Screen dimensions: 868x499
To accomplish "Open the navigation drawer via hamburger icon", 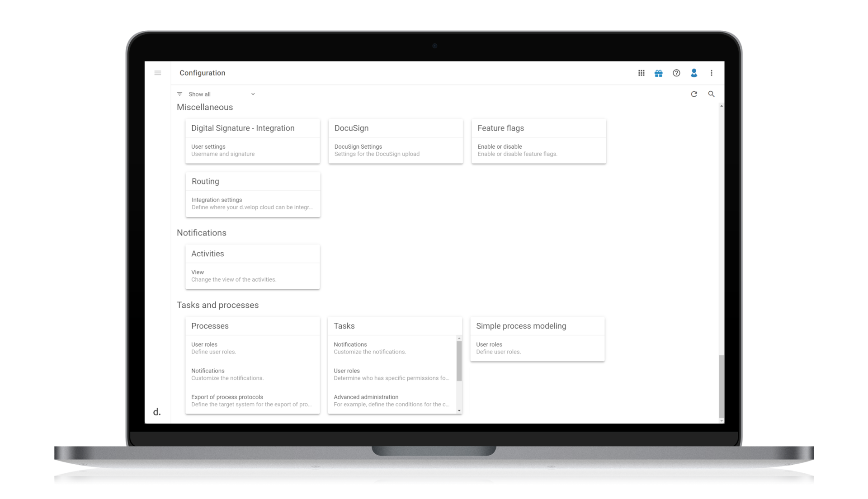I will point(158,73).
